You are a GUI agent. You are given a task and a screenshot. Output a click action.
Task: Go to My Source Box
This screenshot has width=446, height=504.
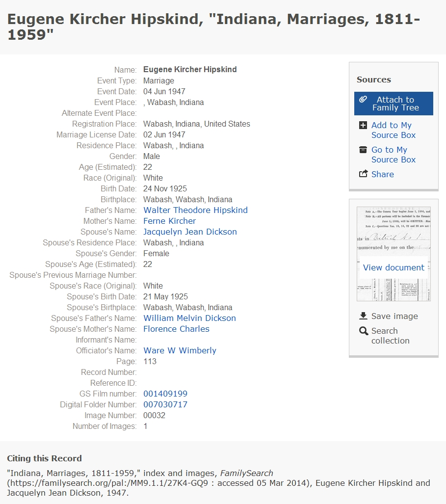tap(394, 155)
